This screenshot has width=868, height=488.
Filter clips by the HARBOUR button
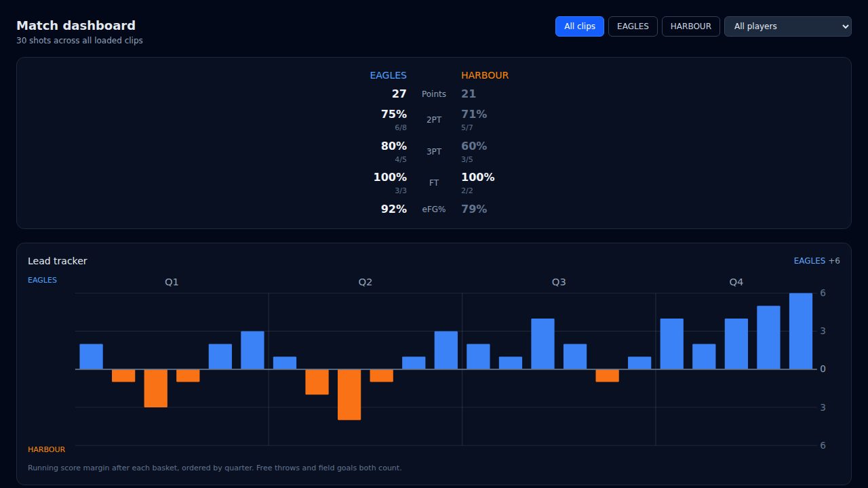click(691, 26)
